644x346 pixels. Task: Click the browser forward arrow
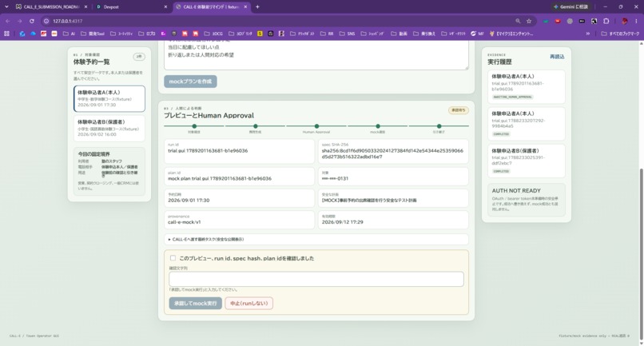[20, 21]
